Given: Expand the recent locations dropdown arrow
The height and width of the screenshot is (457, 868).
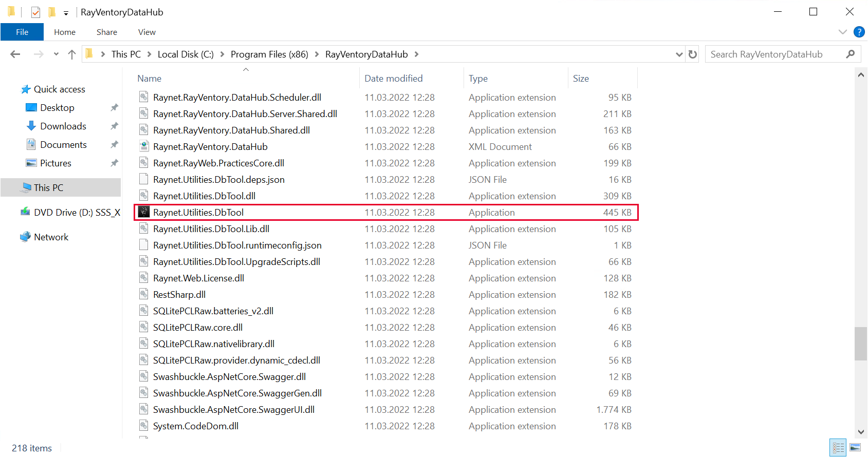Looking at the screenshot, I should (x=56, y=54).
